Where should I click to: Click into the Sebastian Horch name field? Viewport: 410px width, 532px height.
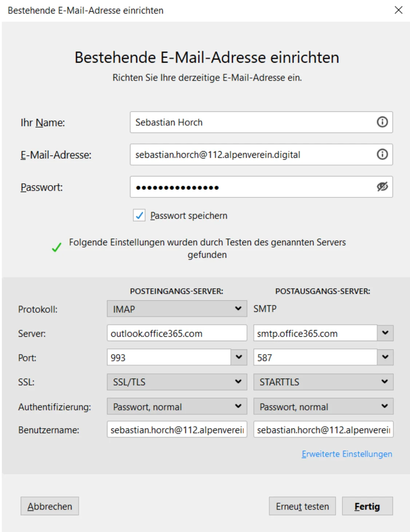tap(251, 122)
